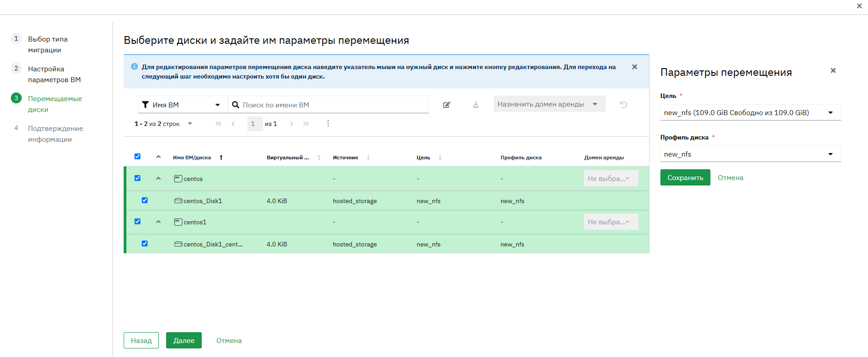Click the Профиль диска column header
The height and width of the screenshot is (357, 868).
click(x=521, y=158)
